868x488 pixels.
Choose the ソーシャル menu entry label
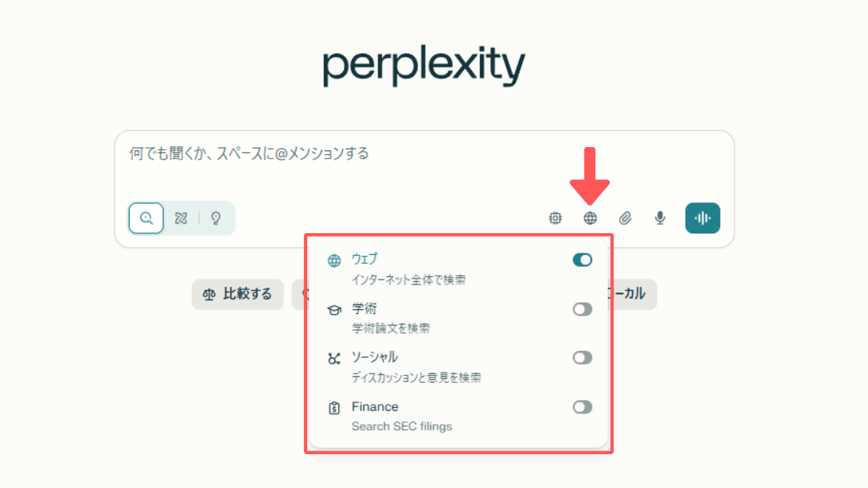374,357
